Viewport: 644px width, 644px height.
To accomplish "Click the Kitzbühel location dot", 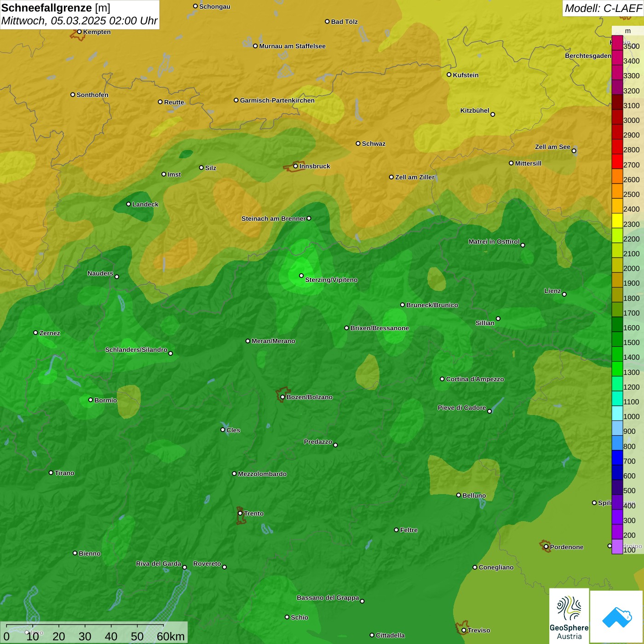I will (493, 115).
